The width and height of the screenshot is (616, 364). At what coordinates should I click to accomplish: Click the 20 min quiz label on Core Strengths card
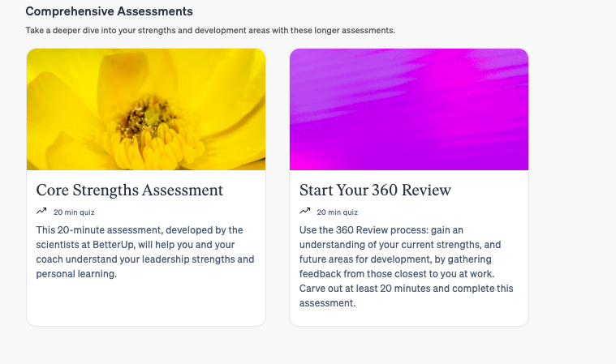click(x=74, y=212)
